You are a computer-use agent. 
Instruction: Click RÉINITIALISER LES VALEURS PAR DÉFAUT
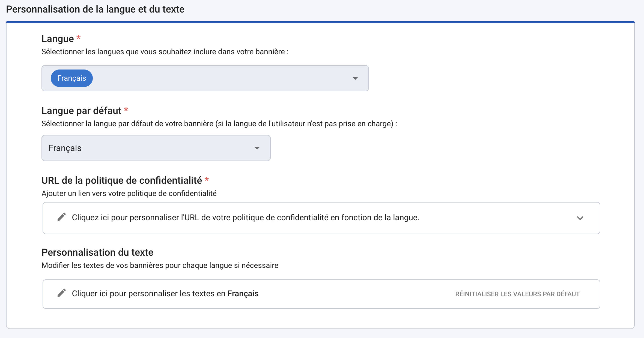[517, 294]
